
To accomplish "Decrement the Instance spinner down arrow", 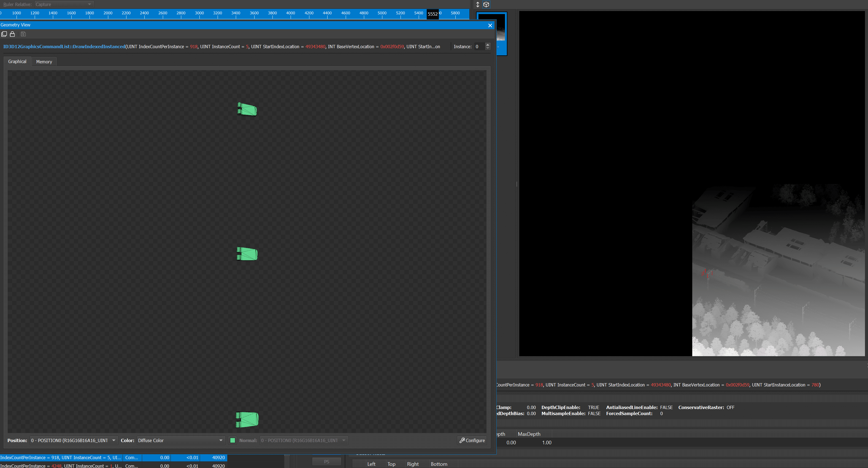I will point(488,48).
